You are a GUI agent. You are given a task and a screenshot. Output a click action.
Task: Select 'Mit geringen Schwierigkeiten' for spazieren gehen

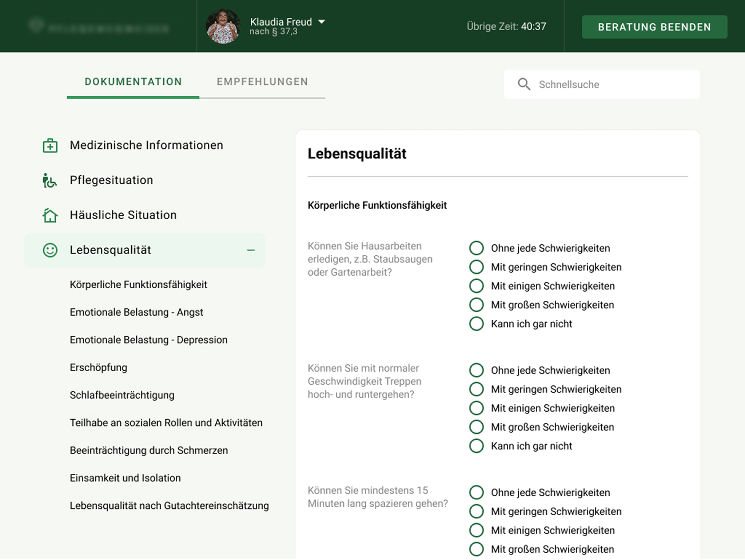[x=476, y=511]
